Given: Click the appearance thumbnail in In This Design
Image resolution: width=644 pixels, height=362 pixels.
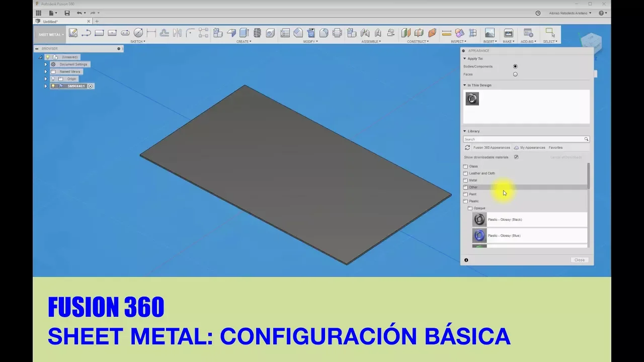Looking at the screenshot, I should 472,99.
